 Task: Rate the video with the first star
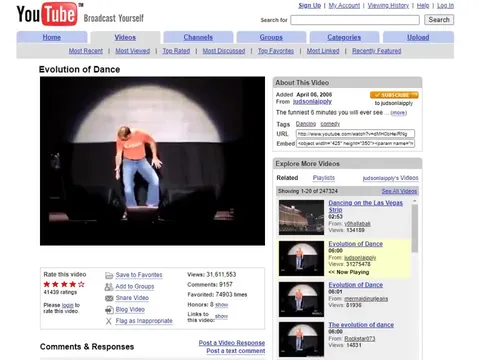click(x=47, y=284)
